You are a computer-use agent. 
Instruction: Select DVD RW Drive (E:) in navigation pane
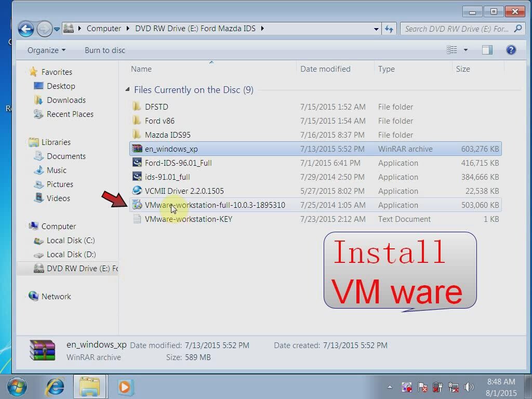[82, 269]
